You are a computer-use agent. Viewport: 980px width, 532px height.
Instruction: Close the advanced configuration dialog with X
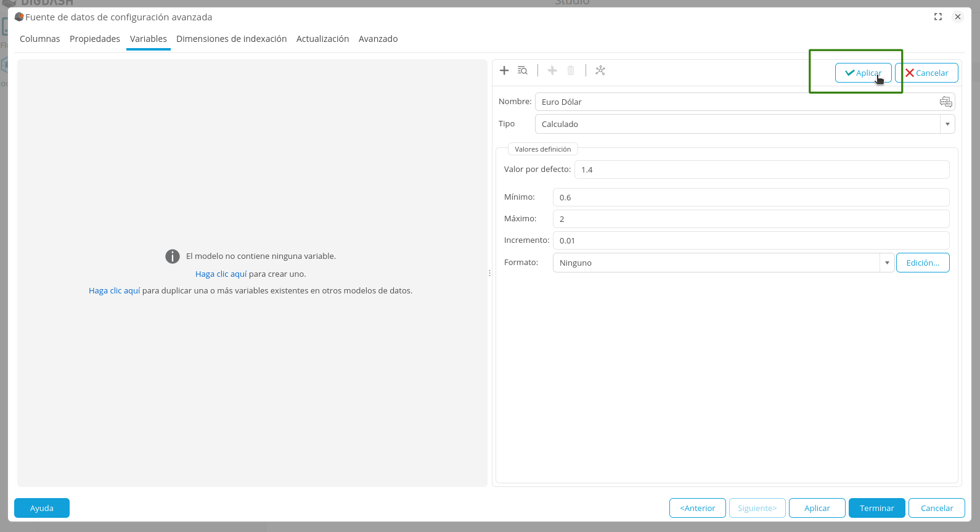[958, 17]
